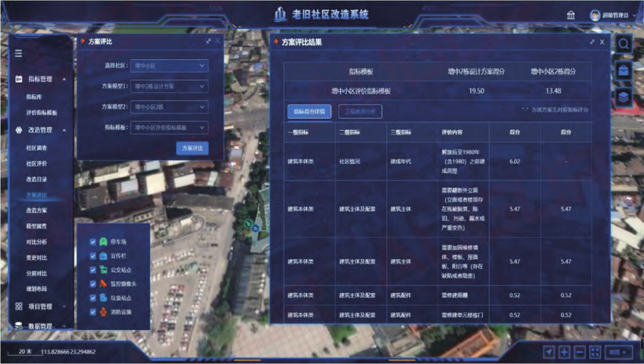Switch to the 指标得分详情 tab
Screen dimensions: 644x364
point(309,112)
